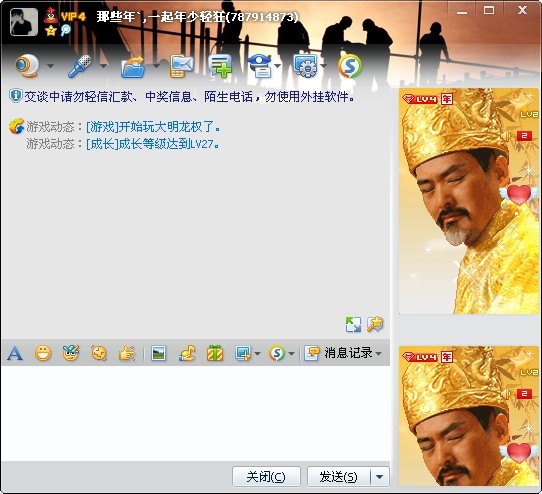Expand 消息记录 dropdown arrow
This screenshot has height=494, width=542.
379,353
